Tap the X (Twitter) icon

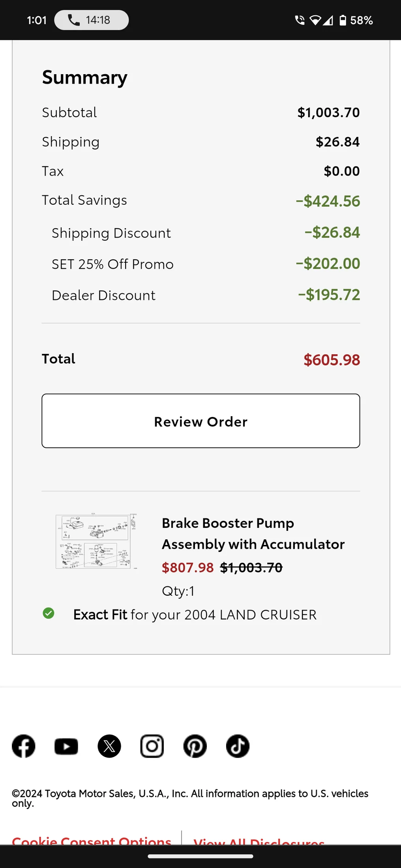coord(109,746)
